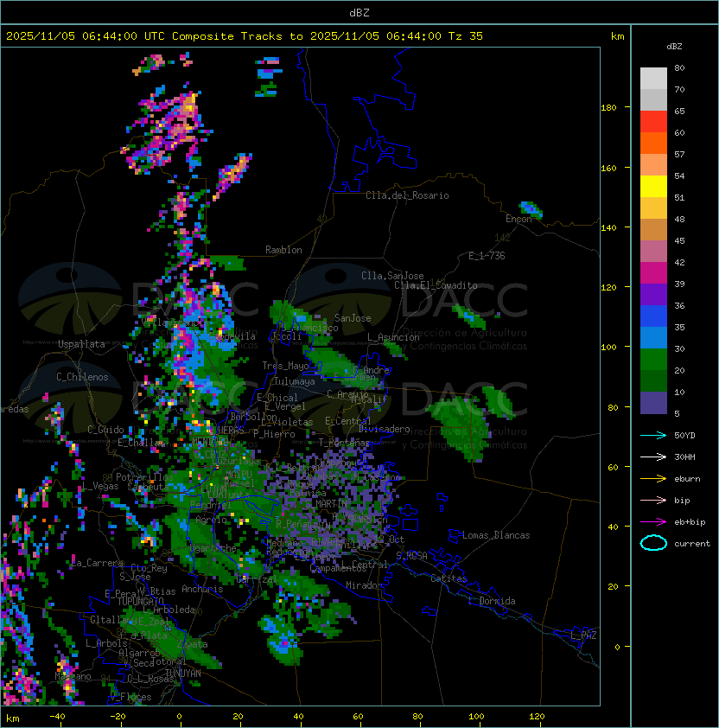Image resolution: width=719 pixels, height=728 pixels.
Task: Click the 'C_Chilenos' label
Action: click(x=82, y=377)
